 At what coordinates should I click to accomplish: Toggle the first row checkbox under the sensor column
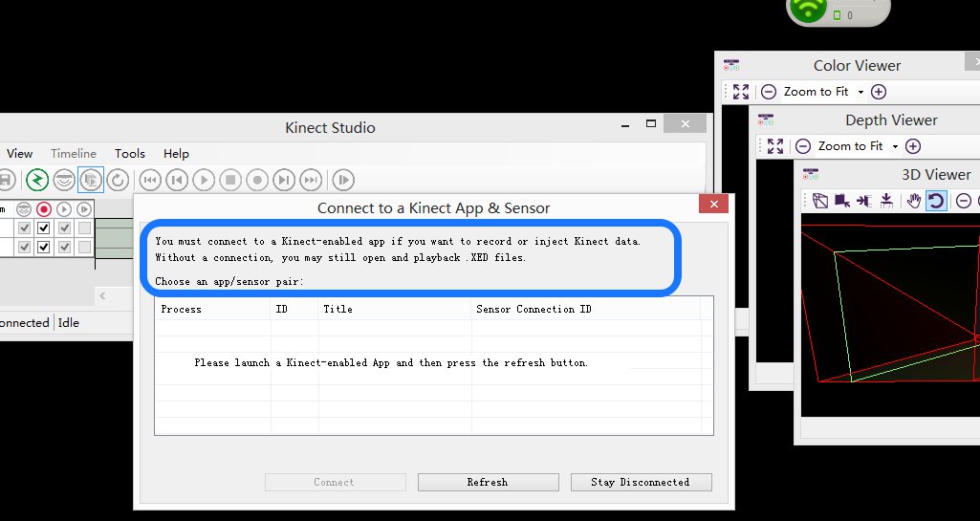(x=24, y=228)
